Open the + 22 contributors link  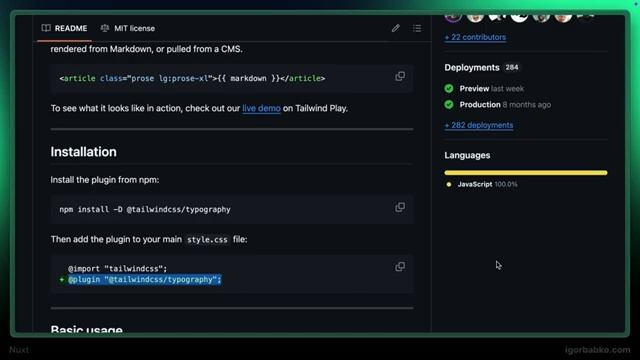pyautogui.click(x=475, y=37)
